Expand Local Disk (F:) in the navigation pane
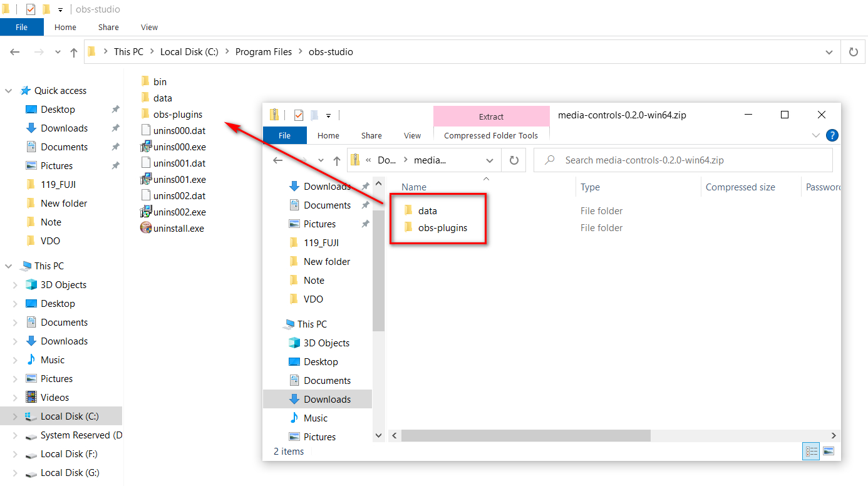Screen dimensions: 868x486 click(x=14, y=453)
